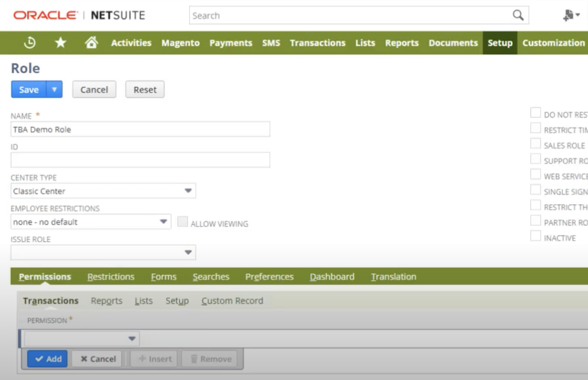Enable the Sales Role checkbox
588x380 pixels.
[535, 144]
